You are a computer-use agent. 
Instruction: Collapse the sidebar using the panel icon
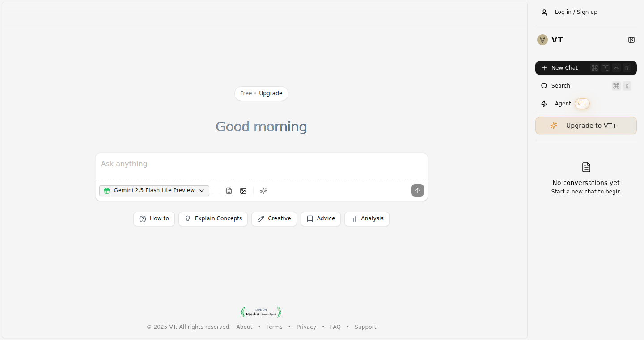pos(631,40)
